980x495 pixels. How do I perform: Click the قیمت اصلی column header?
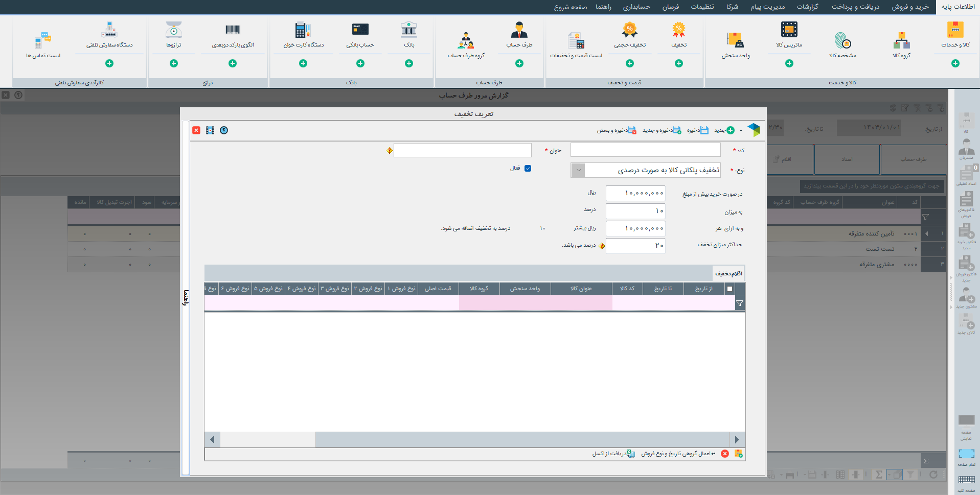pyautogui.click(x=438, y=289)
